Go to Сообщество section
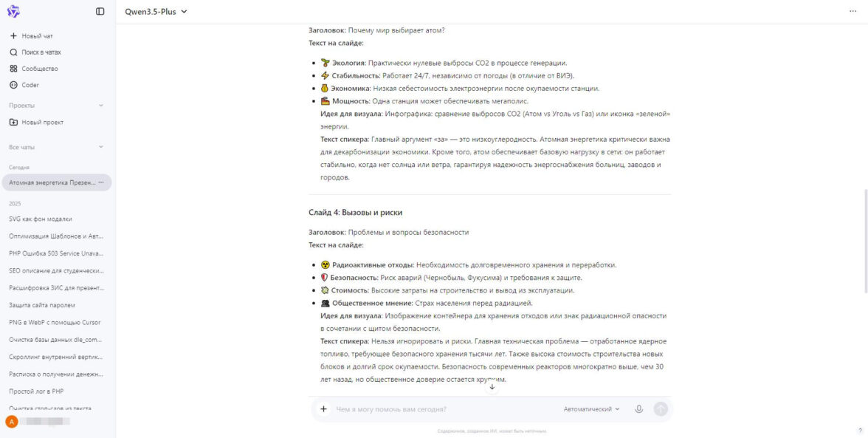868x438 pixels. pyautogui.click(x=39, y=69)
